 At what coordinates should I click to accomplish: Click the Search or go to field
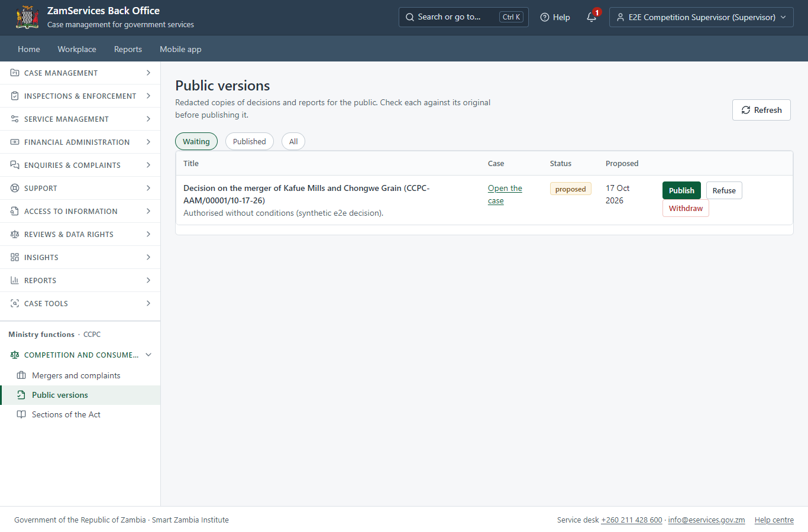tap(464, 17)
